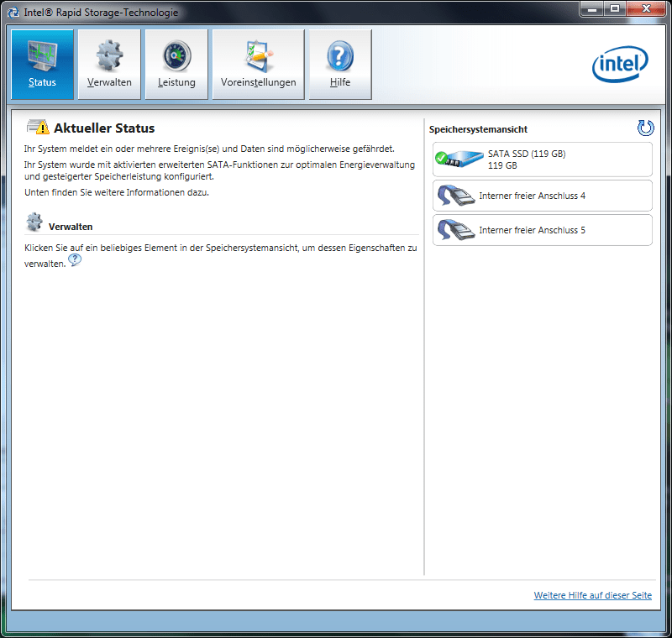Click the '119 GB' capacity text
The height and width of the screenshot is (638, 672).
coord(502,165)
